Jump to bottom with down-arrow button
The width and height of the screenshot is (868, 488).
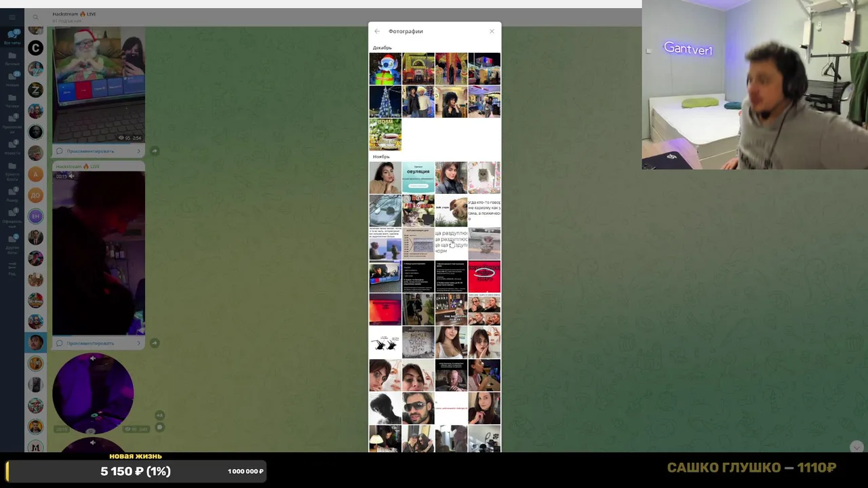(856, 447)
